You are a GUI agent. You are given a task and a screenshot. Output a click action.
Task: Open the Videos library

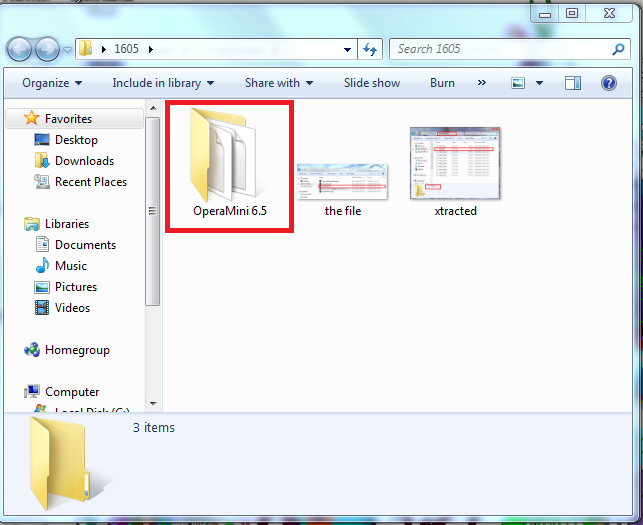pyautogui.click(x=72, y=308)
